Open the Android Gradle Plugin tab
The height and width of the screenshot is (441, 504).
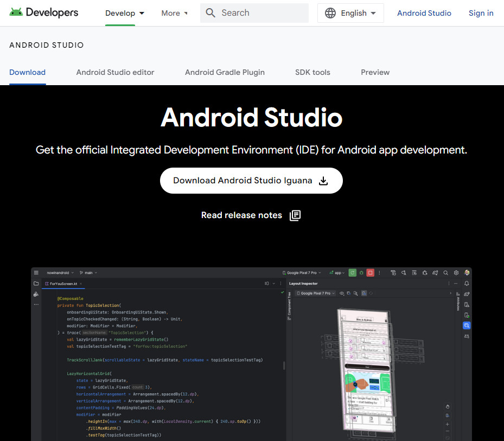(x=225, y=72)
